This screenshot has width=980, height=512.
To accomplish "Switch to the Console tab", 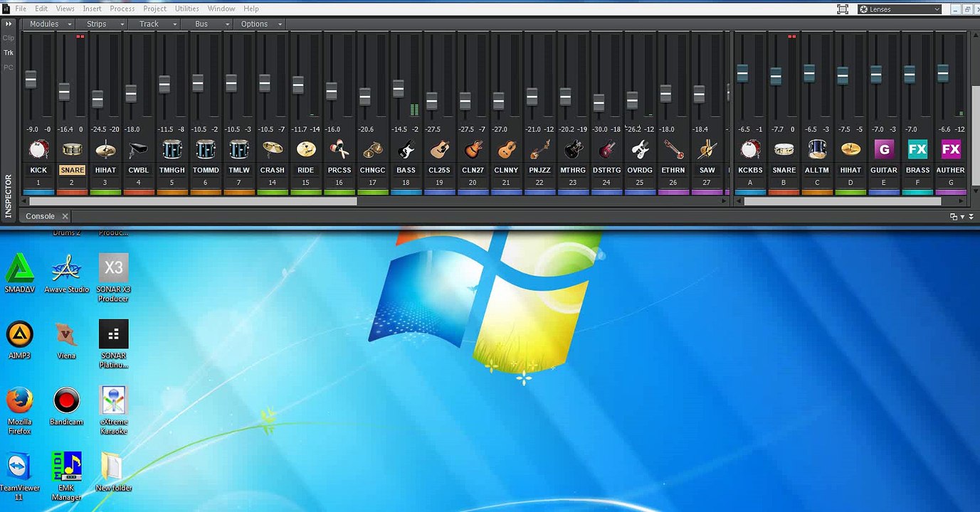I will (x=41, y=216).
